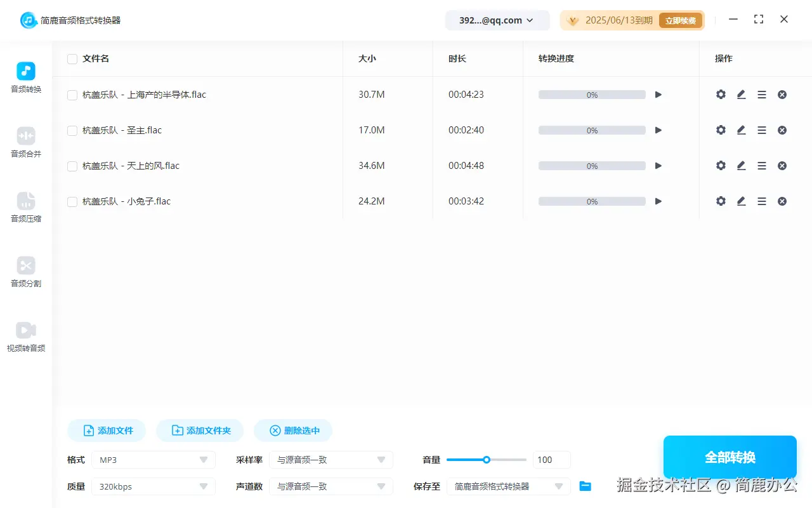Viewport: 812px width, 508px height.
Task: Select the 音频分割 tool
Action: 25,272
